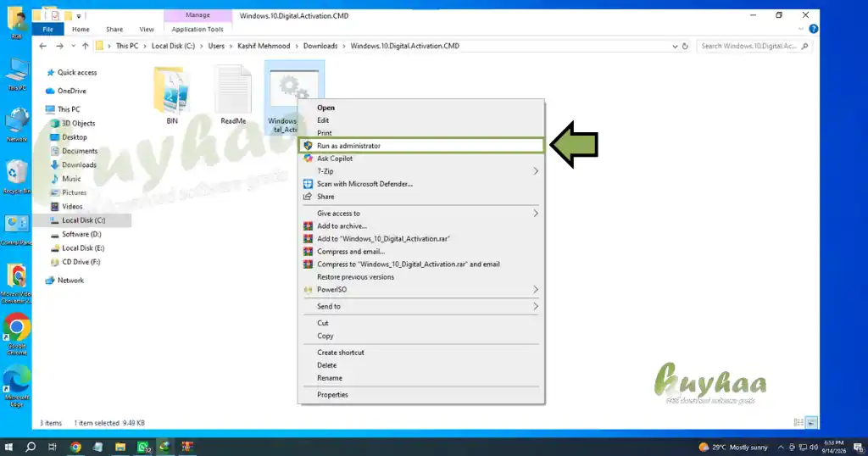Refresh the current folder view

(x=685, y=46)
